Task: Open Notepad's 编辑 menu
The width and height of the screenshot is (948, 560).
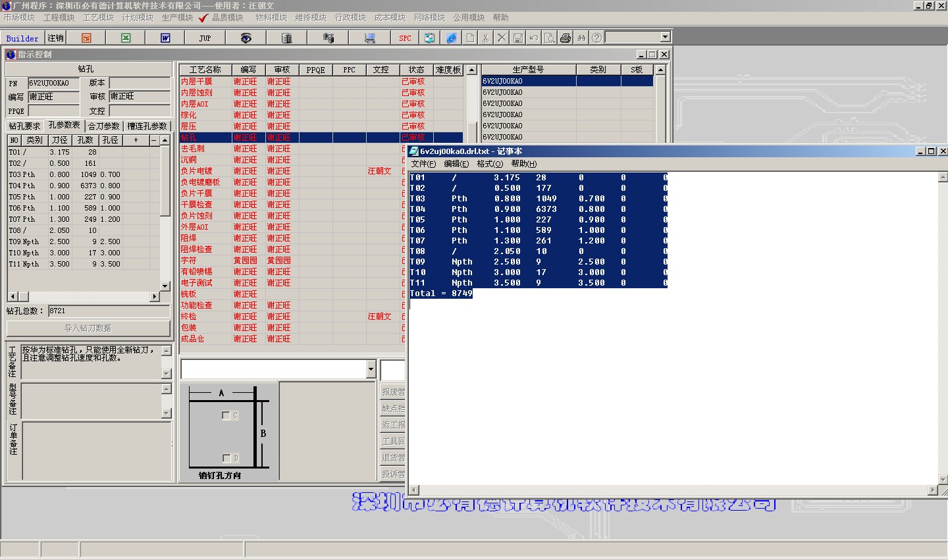Action: tap(456, 164)
